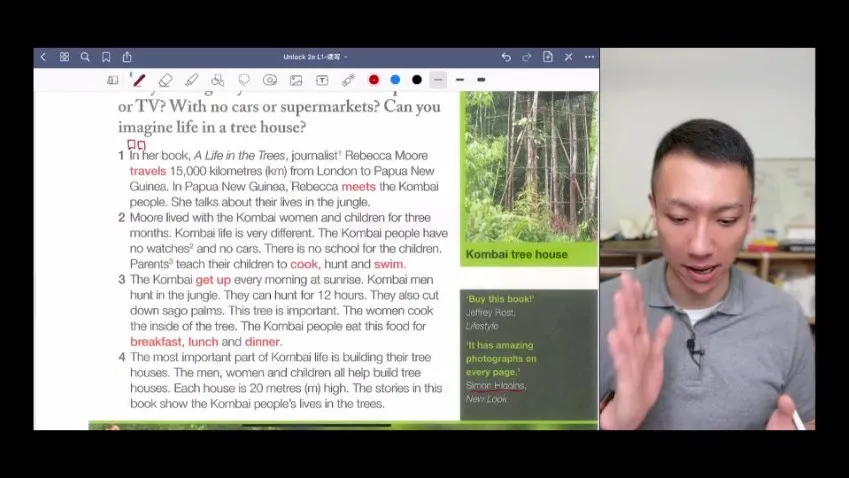The width and height of the screenshot is (849, 478).
Task: Activate the laser pointer tool
Action: tap(348, 80)
